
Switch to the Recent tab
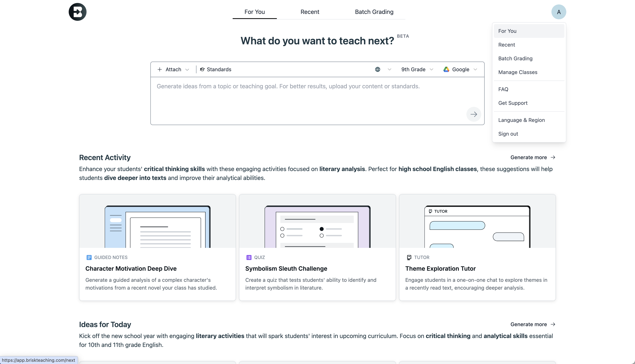click(310, 12)
